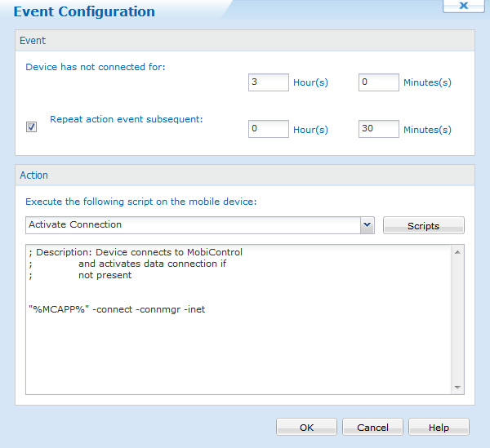This screenshot has width=490, height=448.
Task: Cancel the event configuration
Action: point(373,427)
